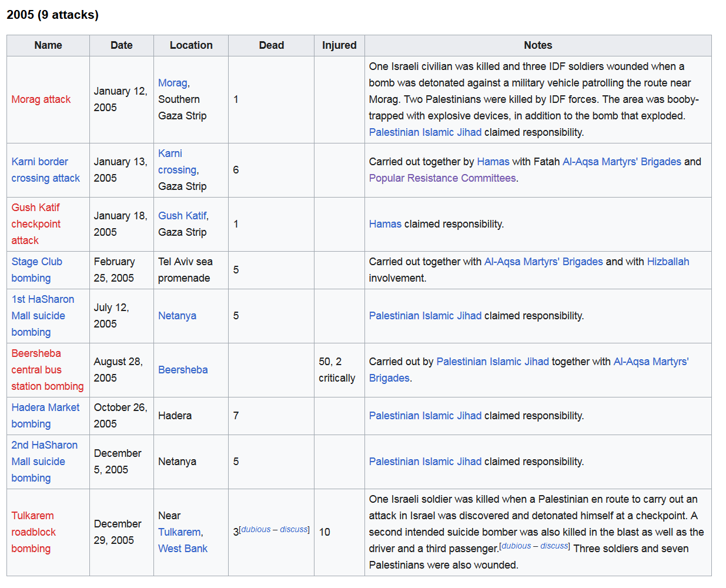Viewport: 726px width, 588px height.
Task: Open Palestinian Islamic Jihad link in Hadera row
Action: [x=425, y=416]
